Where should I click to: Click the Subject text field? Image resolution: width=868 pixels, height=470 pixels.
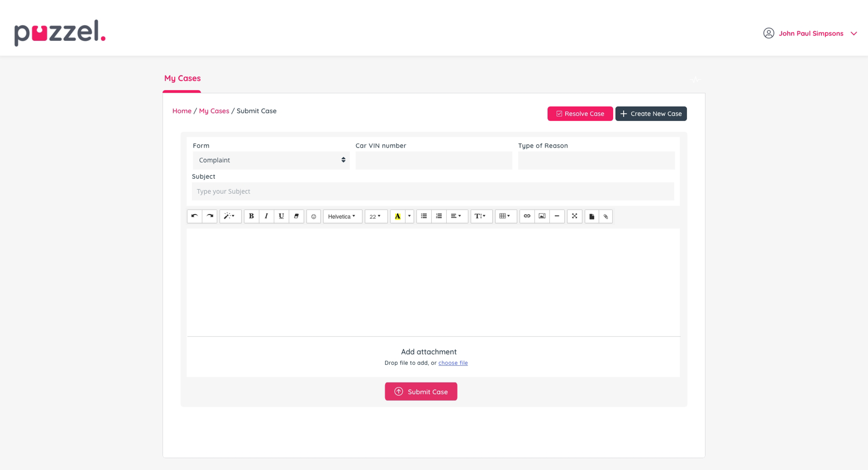coord(433,191)
